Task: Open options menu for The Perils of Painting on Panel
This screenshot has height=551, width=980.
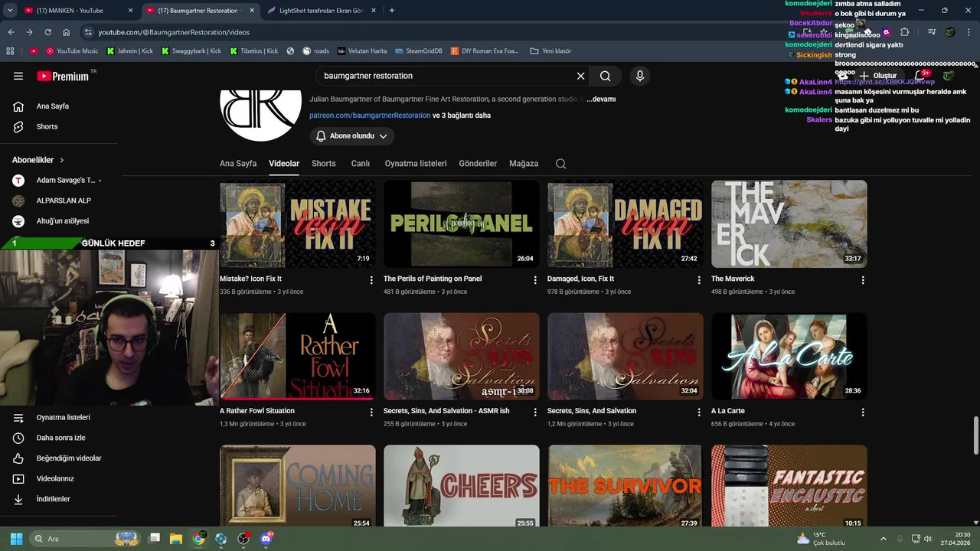Action: coord(535,280)
